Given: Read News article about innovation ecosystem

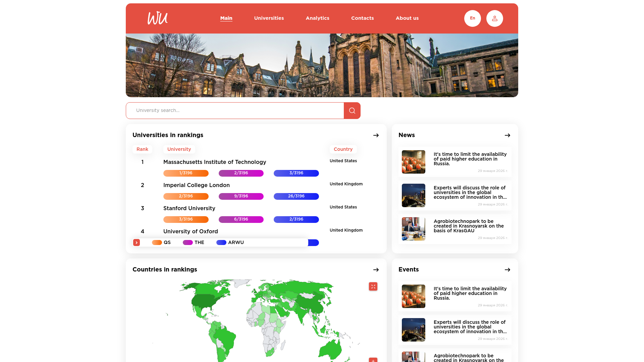Looking at the screenshot, I should 470,192.
